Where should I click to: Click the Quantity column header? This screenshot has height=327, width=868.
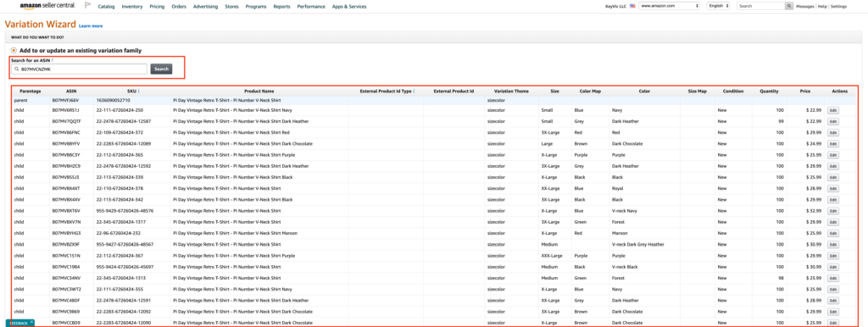tap(769, 91)
